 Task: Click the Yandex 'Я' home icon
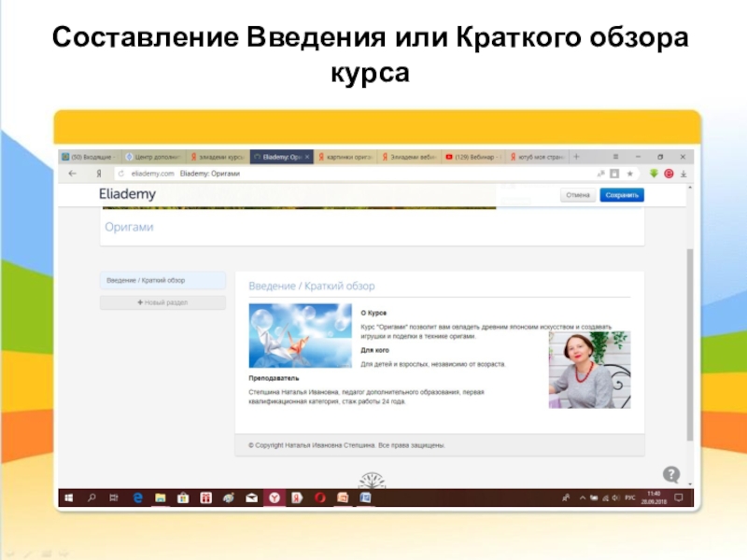pos(98,174)
